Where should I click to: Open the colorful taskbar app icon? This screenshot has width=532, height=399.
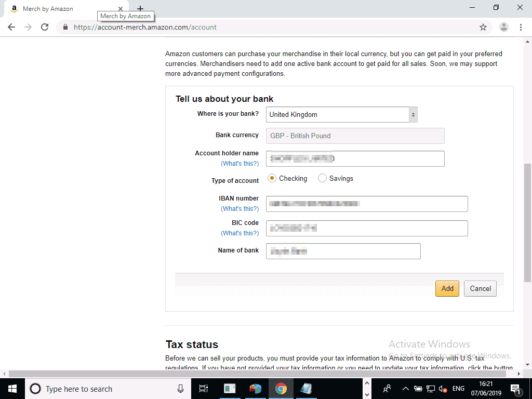[255, 389]
